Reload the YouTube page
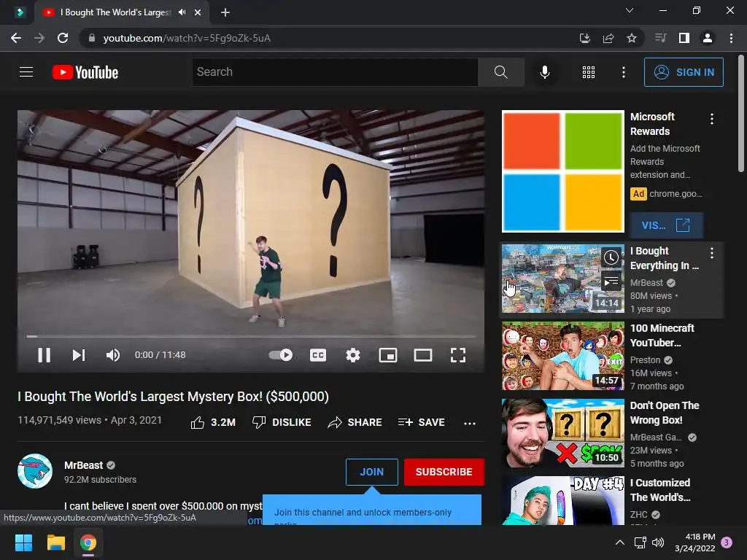Screen dimensions: 747x560 [63, 38]
